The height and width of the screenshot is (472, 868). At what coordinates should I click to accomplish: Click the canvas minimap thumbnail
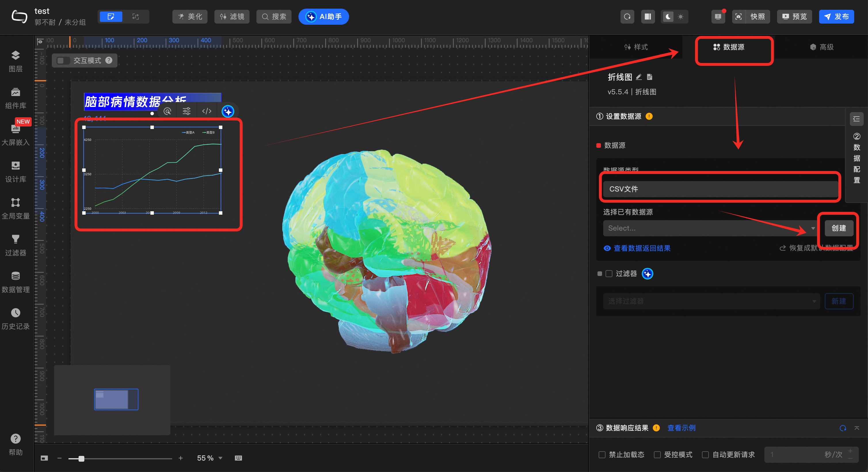[x=116, y=399]
